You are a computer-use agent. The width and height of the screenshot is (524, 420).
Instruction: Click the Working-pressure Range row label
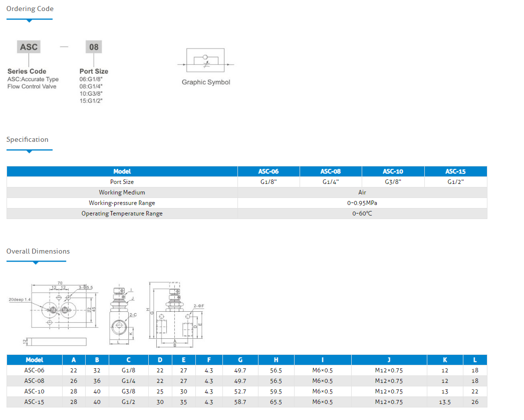122,203
